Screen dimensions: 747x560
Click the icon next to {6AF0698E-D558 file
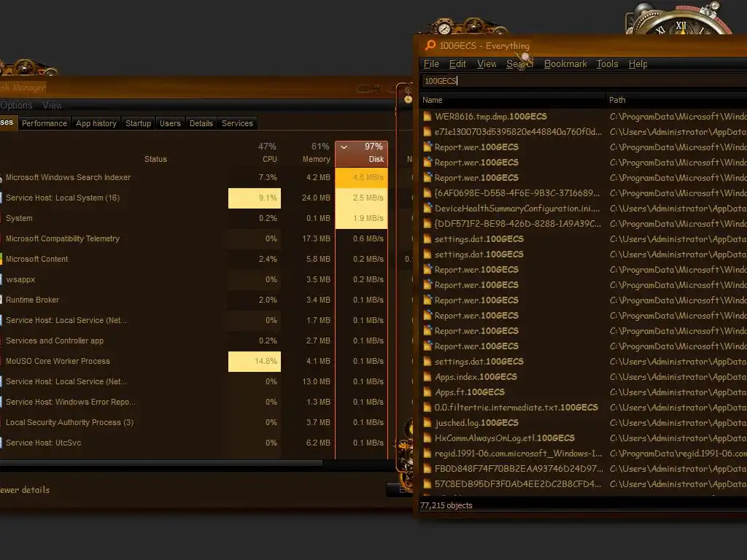427,193
